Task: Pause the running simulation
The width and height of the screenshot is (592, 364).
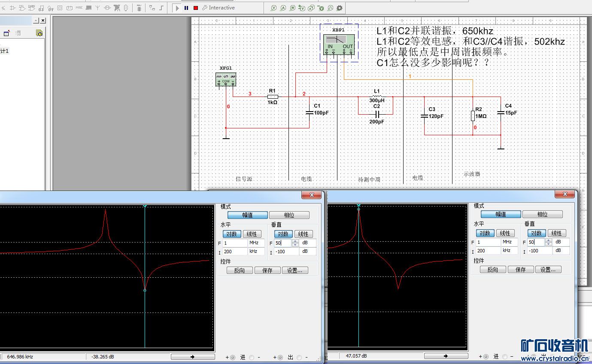Action: [x=186, y=8]
